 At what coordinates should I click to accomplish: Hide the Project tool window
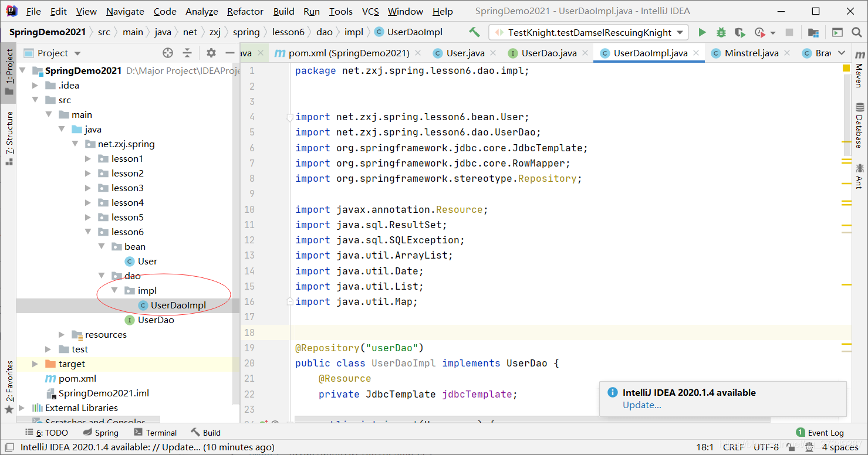pos(230,53)
